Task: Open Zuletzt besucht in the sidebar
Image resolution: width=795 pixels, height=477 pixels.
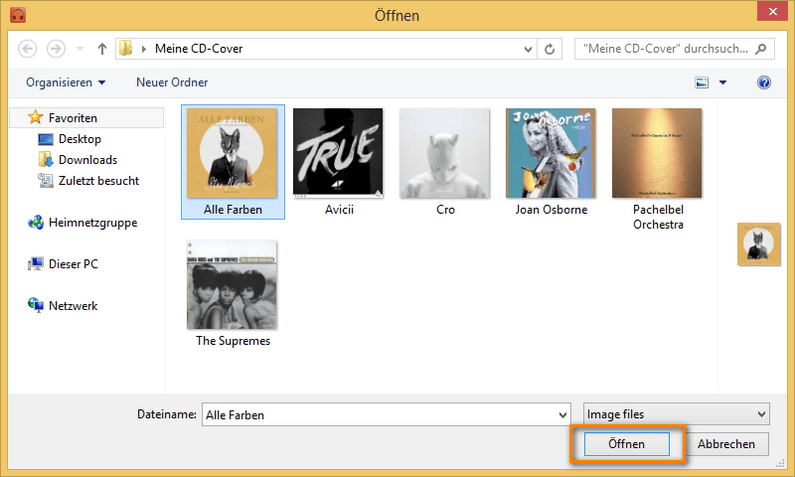Action: (98, 180)
